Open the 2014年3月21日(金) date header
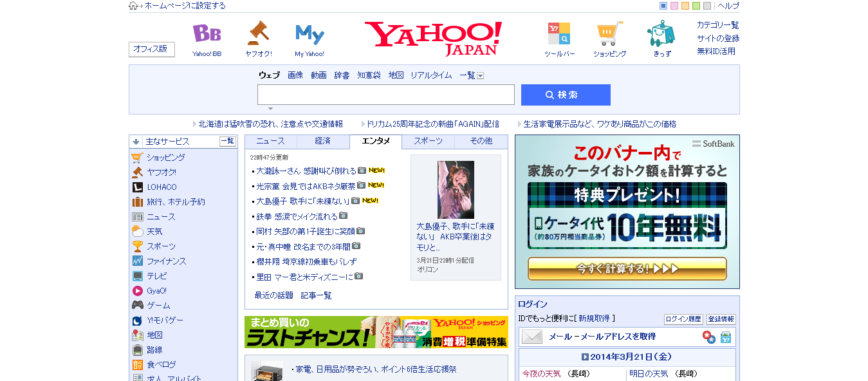 pos(627,357)
